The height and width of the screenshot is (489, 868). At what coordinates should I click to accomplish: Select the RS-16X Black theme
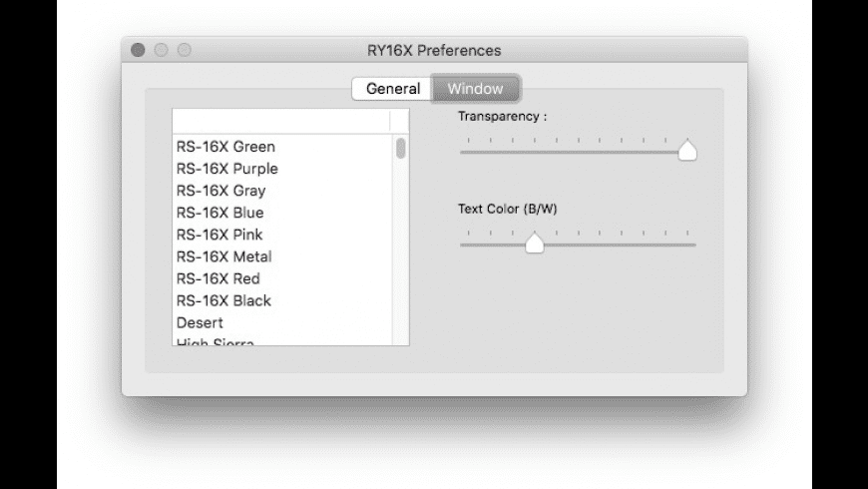tap(223, 300)
